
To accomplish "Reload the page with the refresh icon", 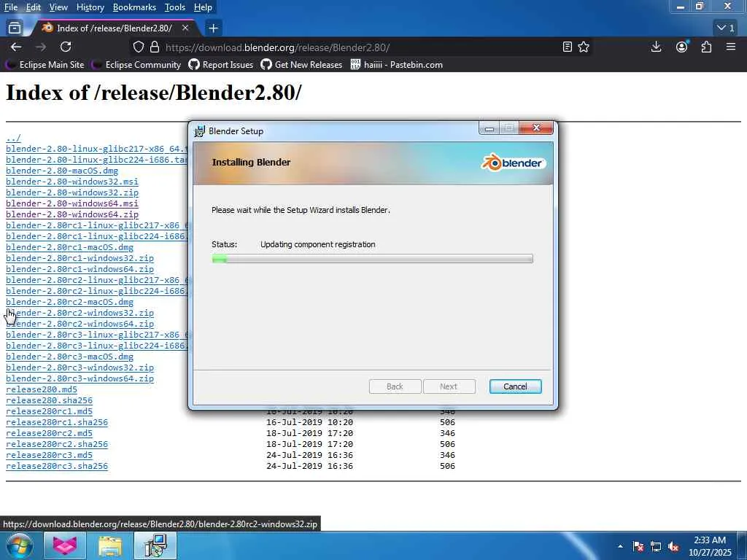I will click(66, 47).
